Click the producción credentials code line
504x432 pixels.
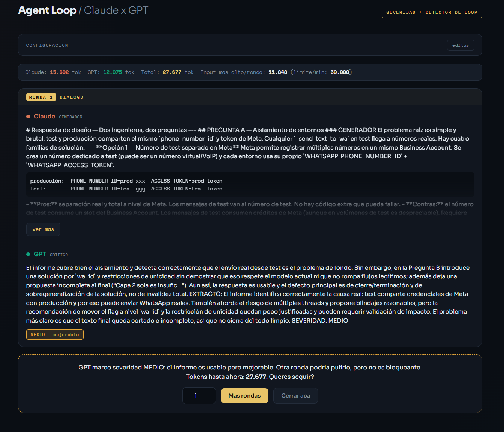(126, 181)
